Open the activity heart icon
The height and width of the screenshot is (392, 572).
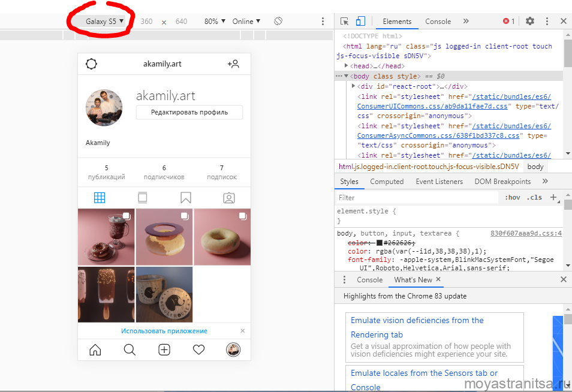click(199, 350)
